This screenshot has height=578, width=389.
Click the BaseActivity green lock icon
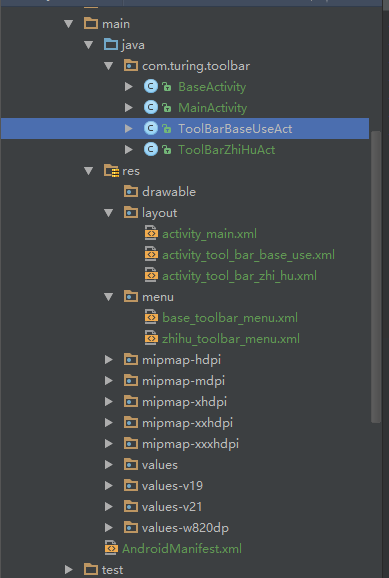(167, 87)
